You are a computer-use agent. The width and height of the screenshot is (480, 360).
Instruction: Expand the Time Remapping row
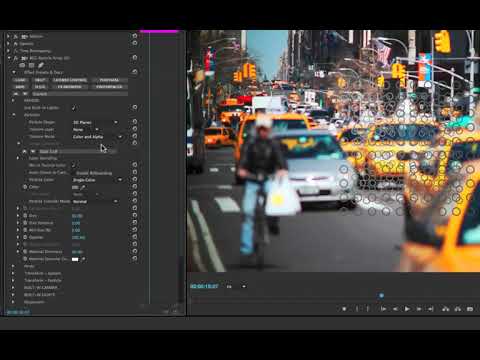[x=8, y=51]
